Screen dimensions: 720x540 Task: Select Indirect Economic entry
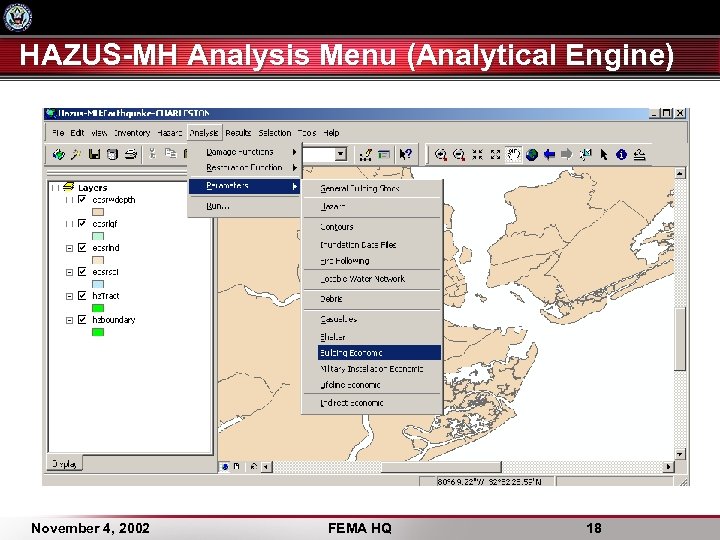coord(372,403)
